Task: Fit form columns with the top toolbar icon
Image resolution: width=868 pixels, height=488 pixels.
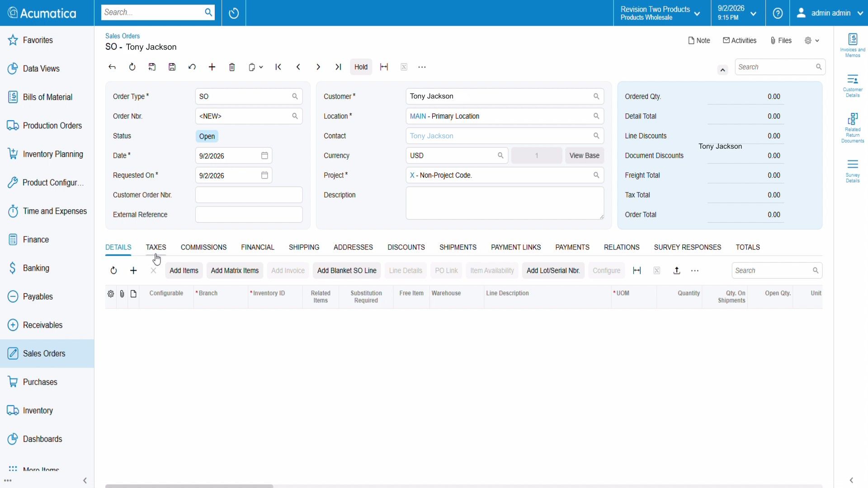Action: tap(384, 67)
